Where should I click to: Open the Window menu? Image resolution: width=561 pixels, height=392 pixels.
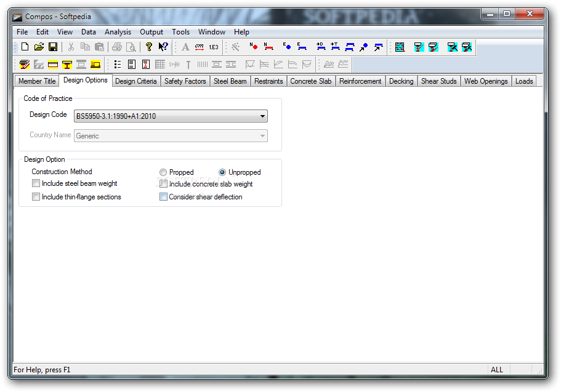pos(212,32)
